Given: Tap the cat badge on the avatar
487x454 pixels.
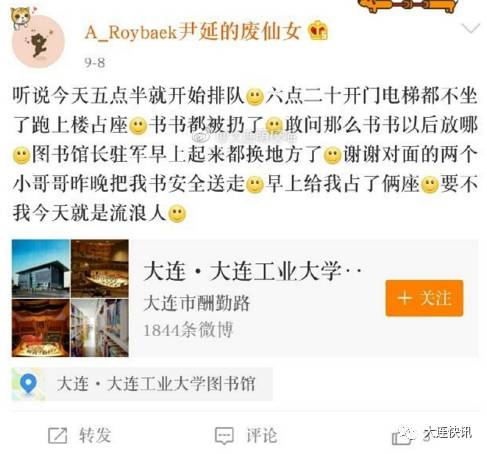Looking at the screenshot, I should pos(22,17).
